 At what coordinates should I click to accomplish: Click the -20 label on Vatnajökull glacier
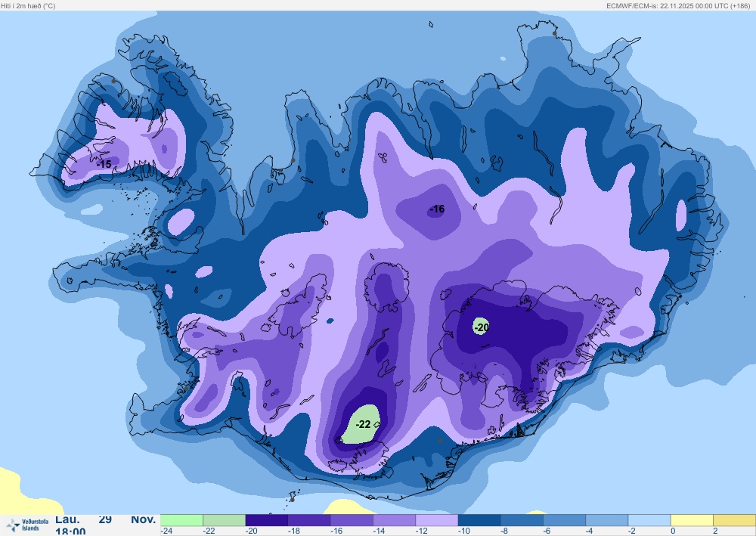coord(481,328)
